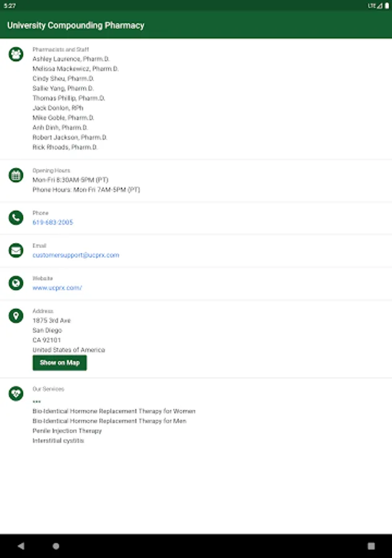Tap the email envelope icon

point(16,250)
